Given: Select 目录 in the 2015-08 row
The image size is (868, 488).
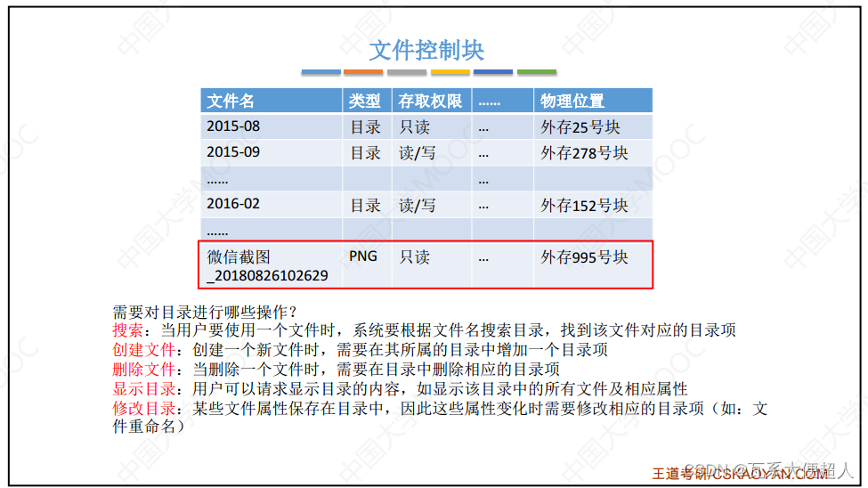Looking at the screenshot, I should (365, 126).
